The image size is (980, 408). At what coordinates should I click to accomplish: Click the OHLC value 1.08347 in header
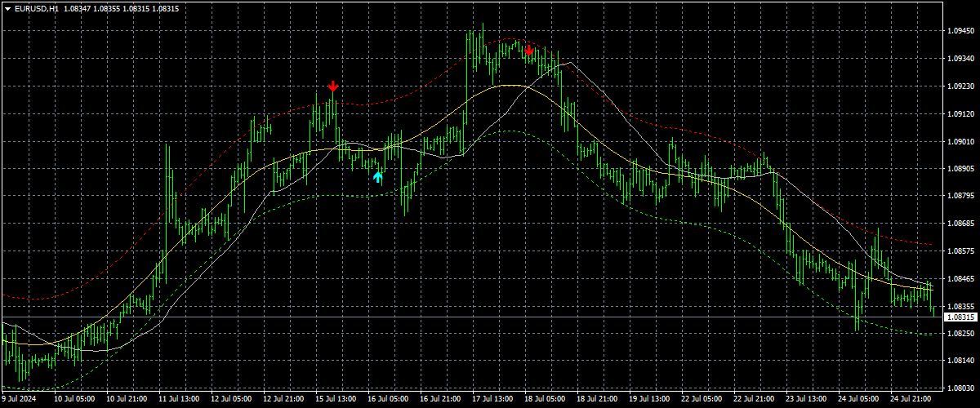[76, 7]
